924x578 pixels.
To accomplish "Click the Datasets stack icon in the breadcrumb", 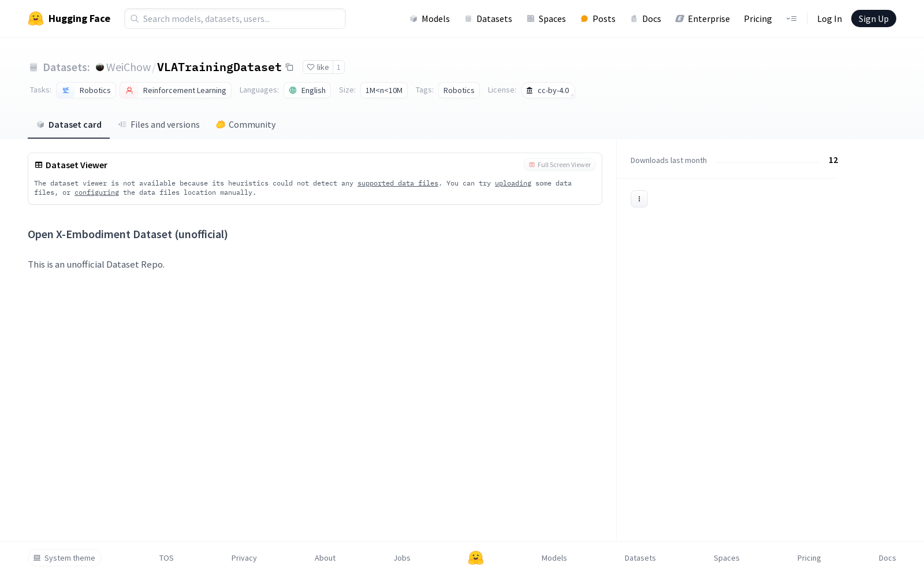I will click(33, 67).
